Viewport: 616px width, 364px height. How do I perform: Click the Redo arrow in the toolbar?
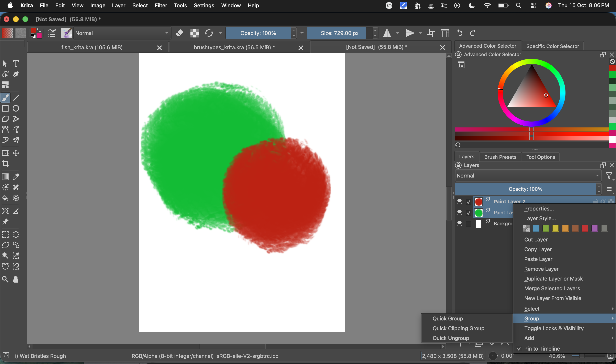[473, 33]
